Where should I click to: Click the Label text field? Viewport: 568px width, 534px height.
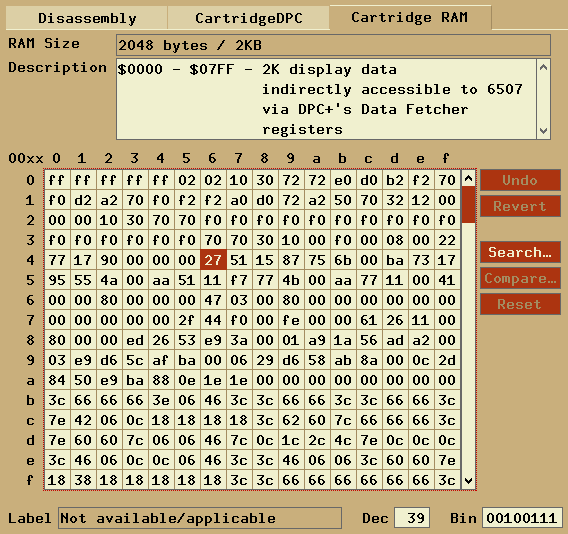pos(200,518)
